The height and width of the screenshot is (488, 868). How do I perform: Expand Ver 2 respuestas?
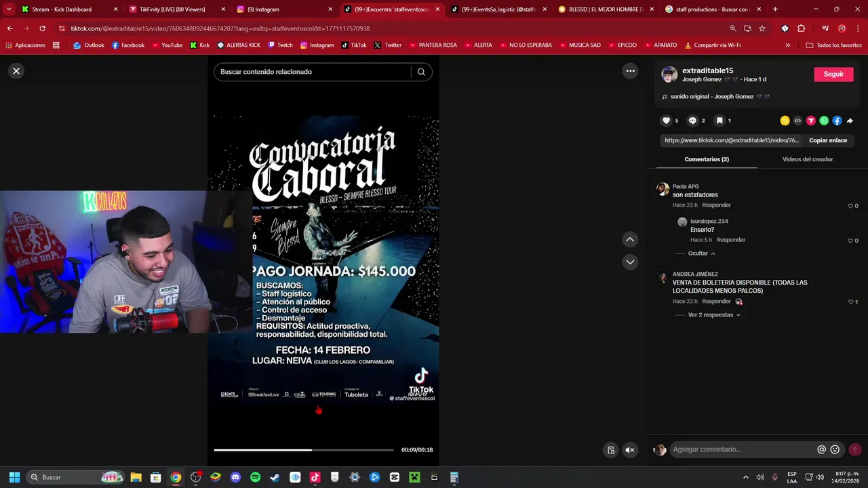coord(714,315)
